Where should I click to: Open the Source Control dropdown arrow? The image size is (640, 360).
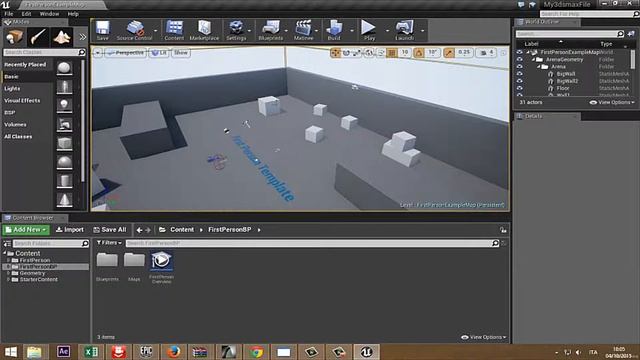156,31
